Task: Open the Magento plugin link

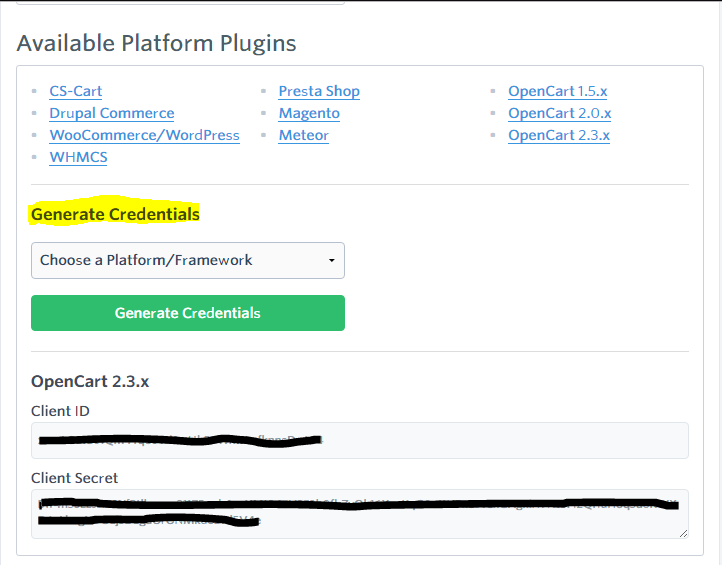Action: 309,113
